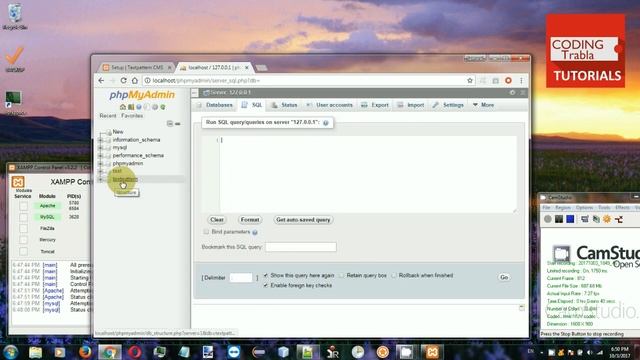This screenshot has height=360, width=640.
Task: Click the help icon beside Run SQL query
Action: point(326,123)
